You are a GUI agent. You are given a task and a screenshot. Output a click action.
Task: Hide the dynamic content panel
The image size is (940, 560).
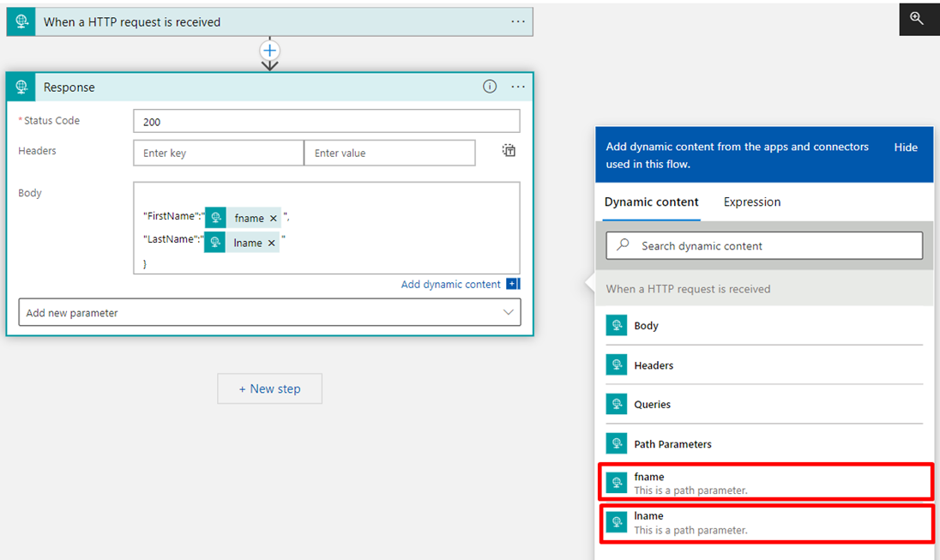906,148
